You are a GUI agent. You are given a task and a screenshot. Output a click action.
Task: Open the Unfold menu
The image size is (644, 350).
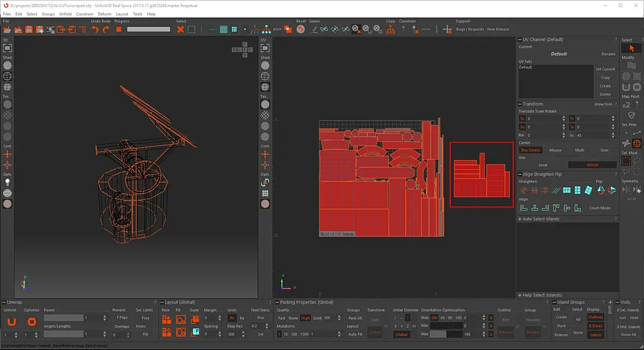65,14
